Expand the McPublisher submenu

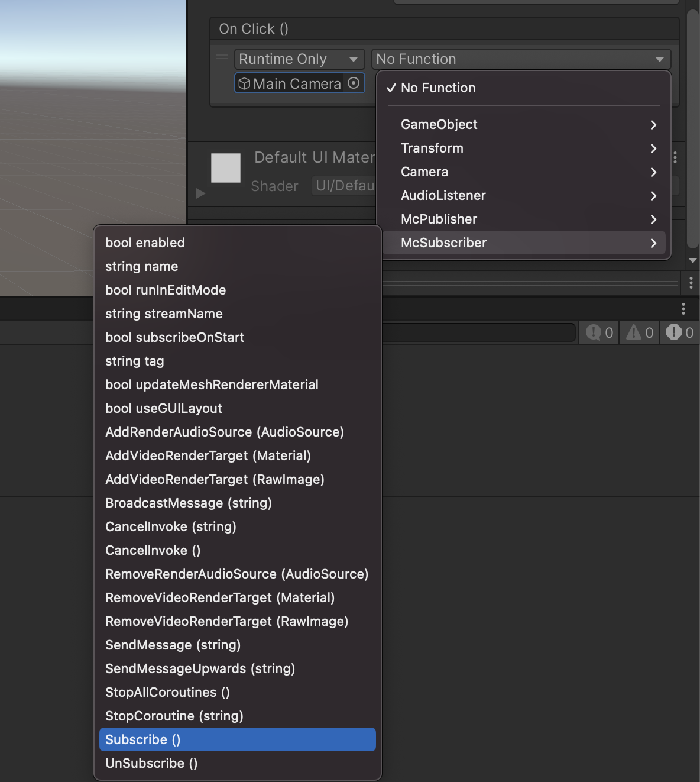524,219
